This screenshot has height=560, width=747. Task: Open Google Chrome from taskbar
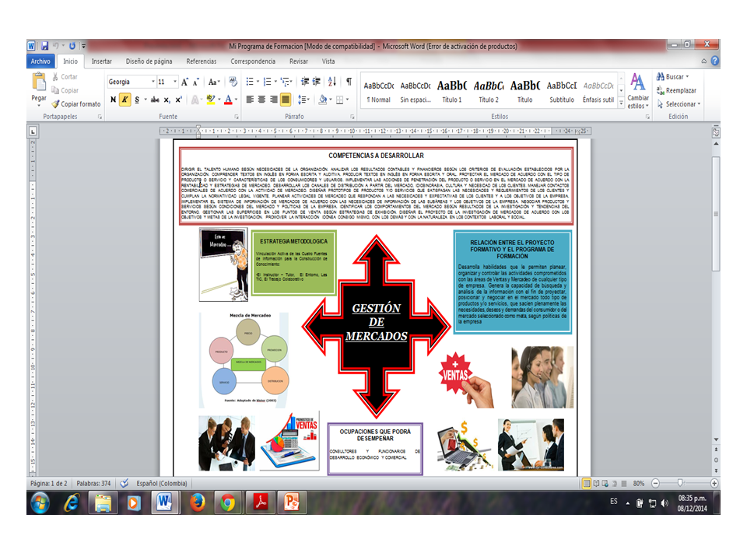[x=228, y=503]
